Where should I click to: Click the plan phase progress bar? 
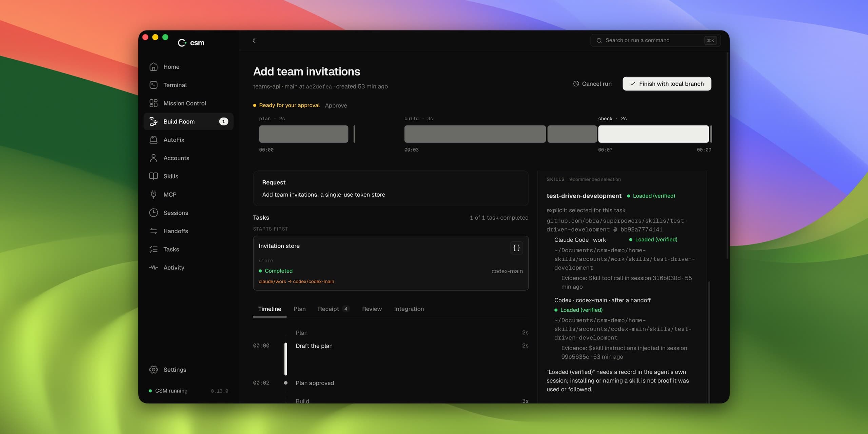(303, 134)
